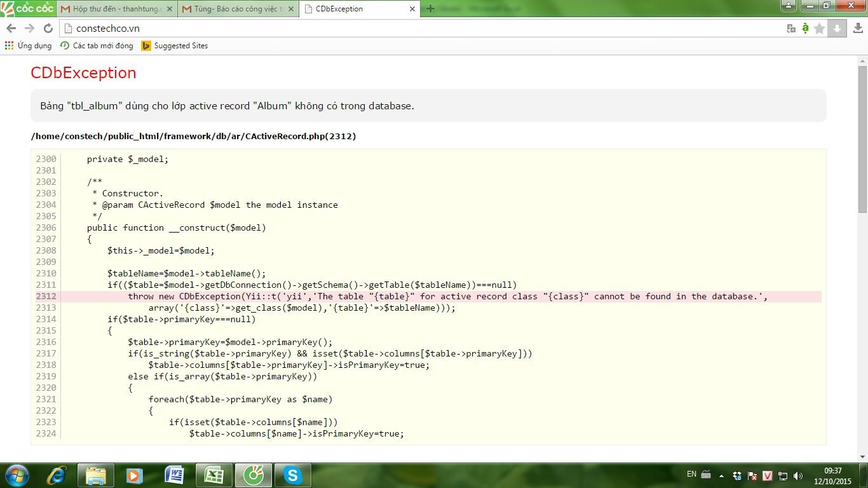Close the 'Tùng- Báo cáo công việc' tab
This screenshot has width=868, height=488.
tap(290, 9)
